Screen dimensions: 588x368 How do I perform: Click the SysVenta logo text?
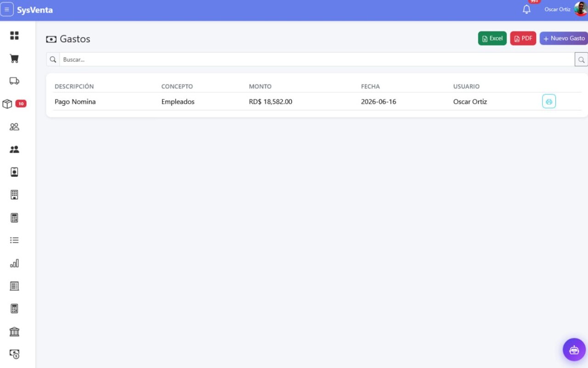(x=35, y=10)
